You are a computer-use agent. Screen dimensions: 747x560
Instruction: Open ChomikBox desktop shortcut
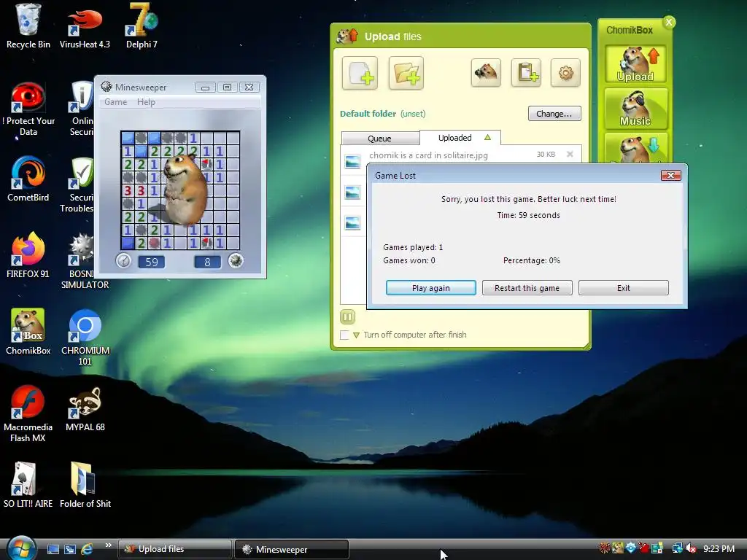pos(28,332)
